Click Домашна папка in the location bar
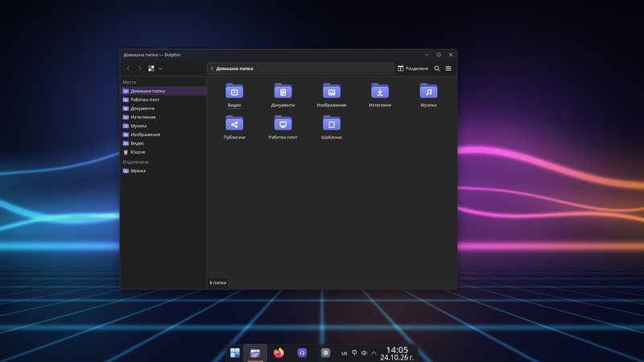644x362 pixels. 234,68
